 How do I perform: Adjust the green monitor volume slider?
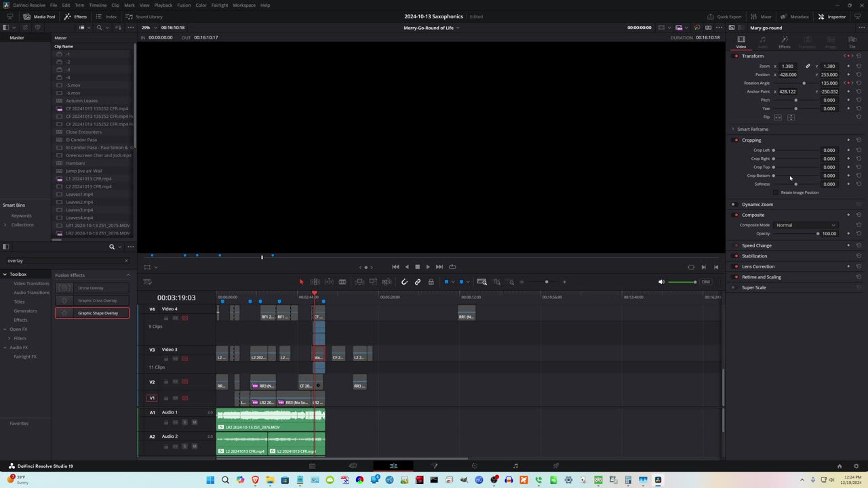[682, 282]
